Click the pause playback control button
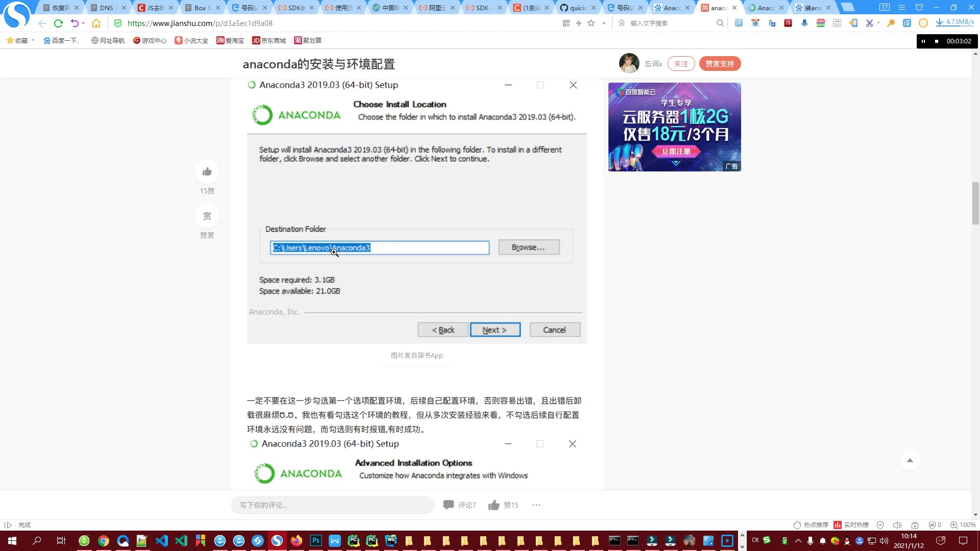The height and width of the screenshot is (551, 980). click(x=923, y=41)
